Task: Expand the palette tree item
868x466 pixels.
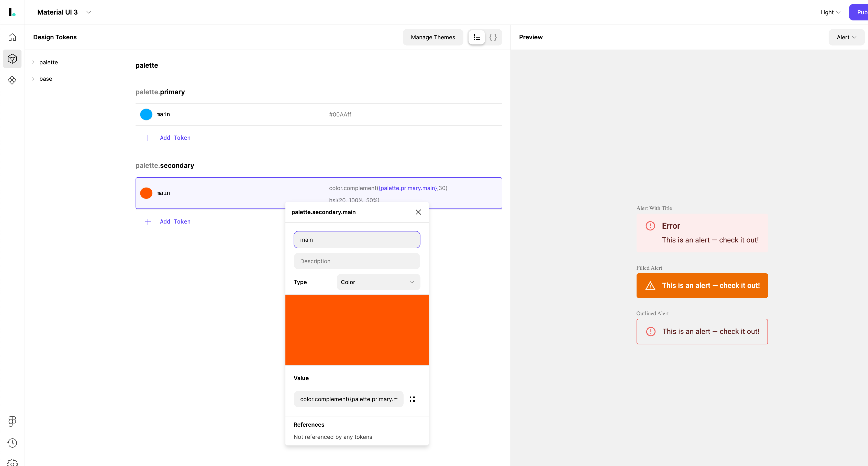Action: tap(33, 62)
